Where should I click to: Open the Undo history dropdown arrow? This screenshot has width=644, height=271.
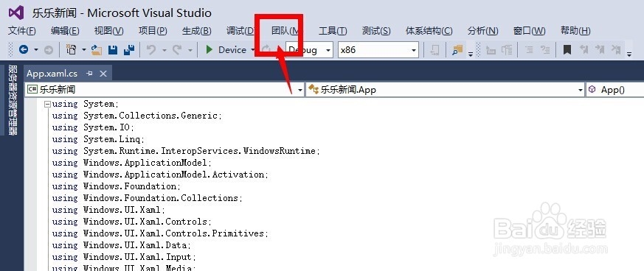pyautogui.click(x=164, y=50)
